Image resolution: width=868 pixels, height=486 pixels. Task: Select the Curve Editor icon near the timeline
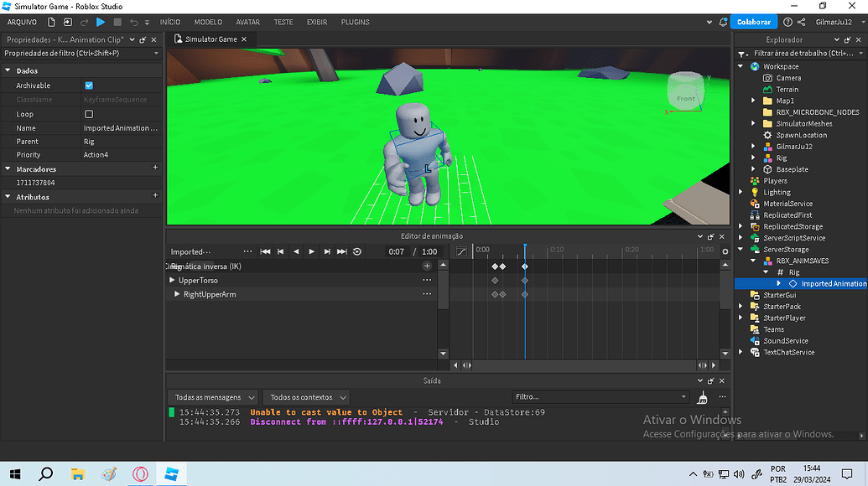(460, 251)
